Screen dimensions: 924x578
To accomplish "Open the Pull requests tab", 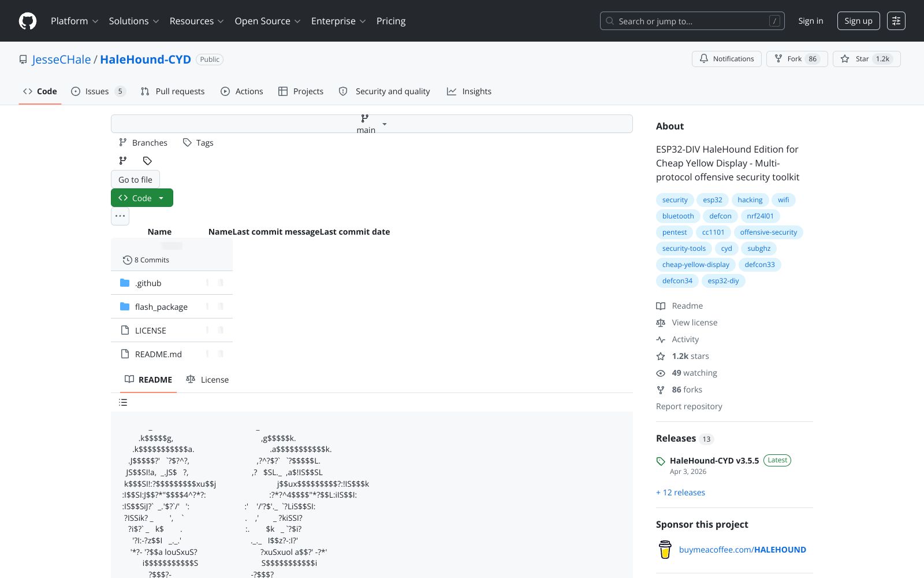I will click(173, 91).
